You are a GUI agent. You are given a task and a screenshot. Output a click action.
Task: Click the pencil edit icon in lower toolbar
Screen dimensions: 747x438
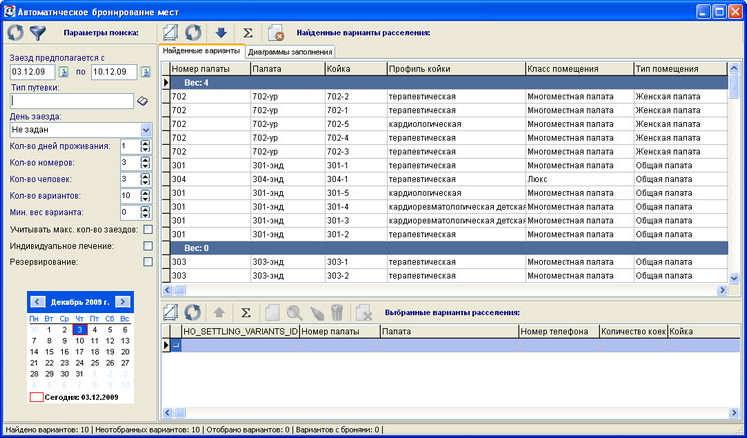(x=317, y=313)
